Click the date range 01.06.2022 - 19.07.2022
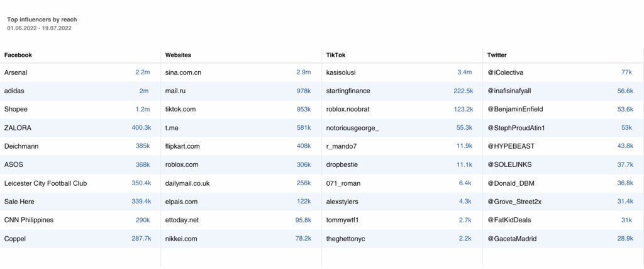The image size is (644, 269). (x=39, y=28)
